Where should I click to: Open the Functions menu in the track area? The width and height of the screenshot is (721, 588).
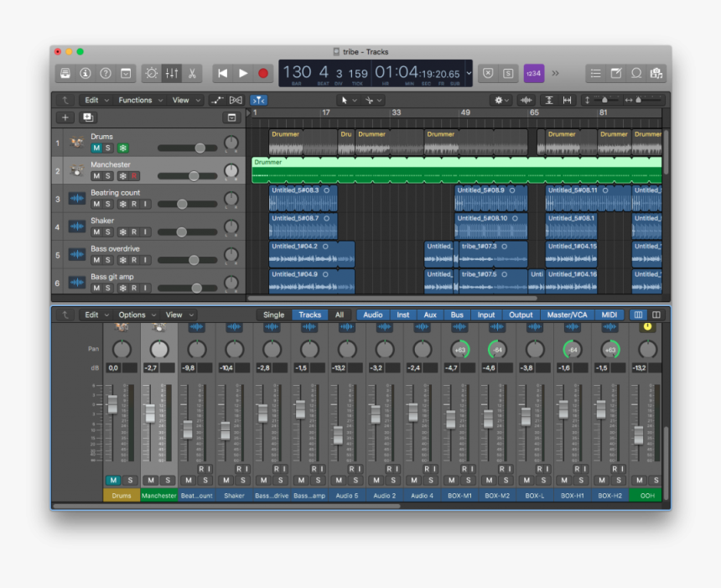click(x=138, y=100)
